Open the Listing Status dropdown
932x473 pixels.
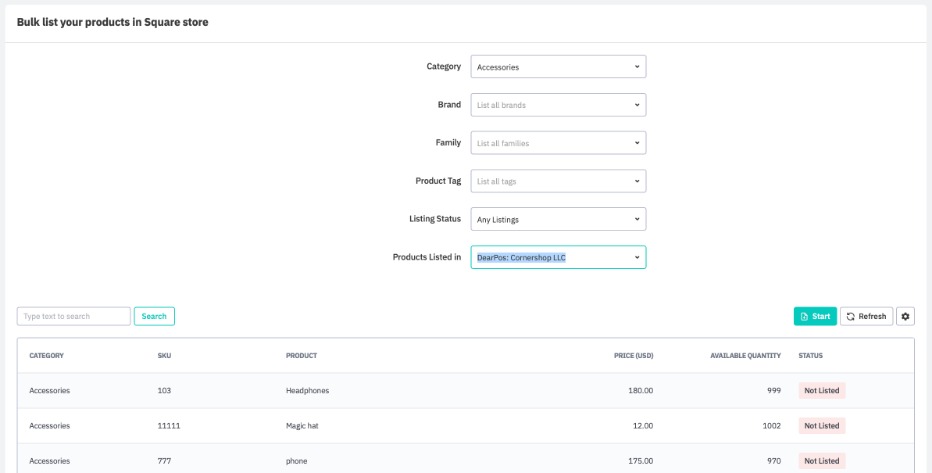(558, 219)
